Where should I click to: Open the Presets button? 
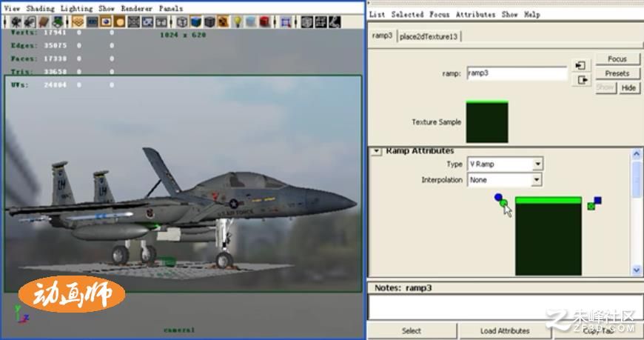coord(617,73)
